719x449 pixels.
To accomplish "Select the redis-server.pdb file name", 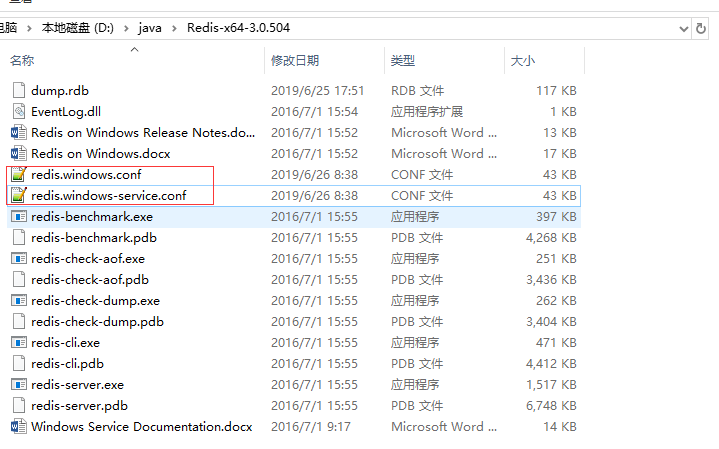I will point(79,405).
